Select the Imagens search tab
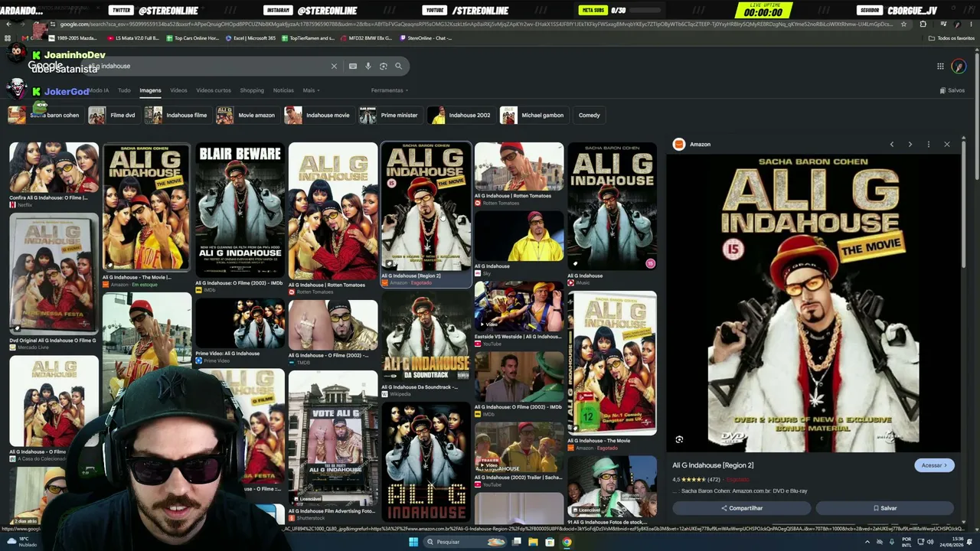The height and width of the screenshot is (551, 980). click(x=150, y=90)
